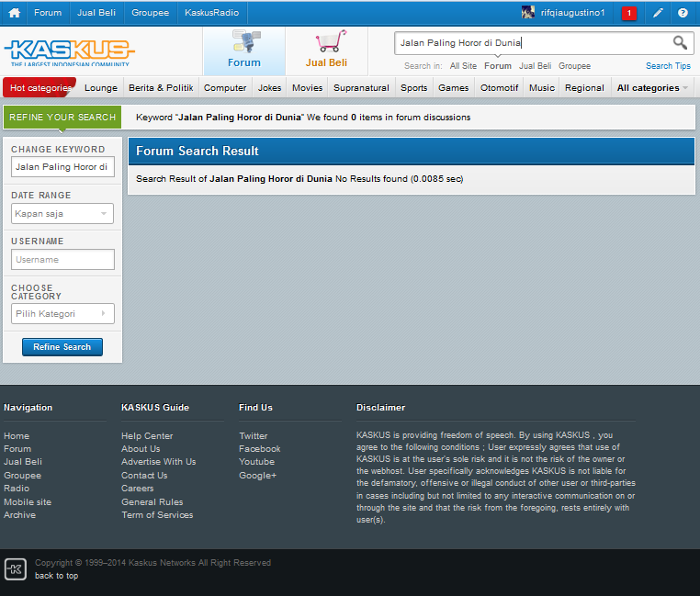Open the Otomotif category
This screenshot has height=596, width=700.
[499, 88]
